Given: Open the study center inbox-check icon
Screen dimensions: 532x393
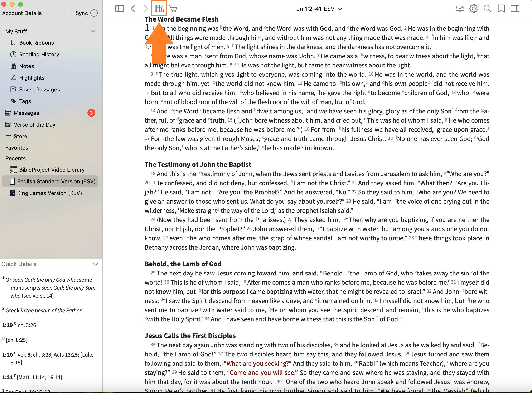Looking at the screenshot, I should click(460, 9).
